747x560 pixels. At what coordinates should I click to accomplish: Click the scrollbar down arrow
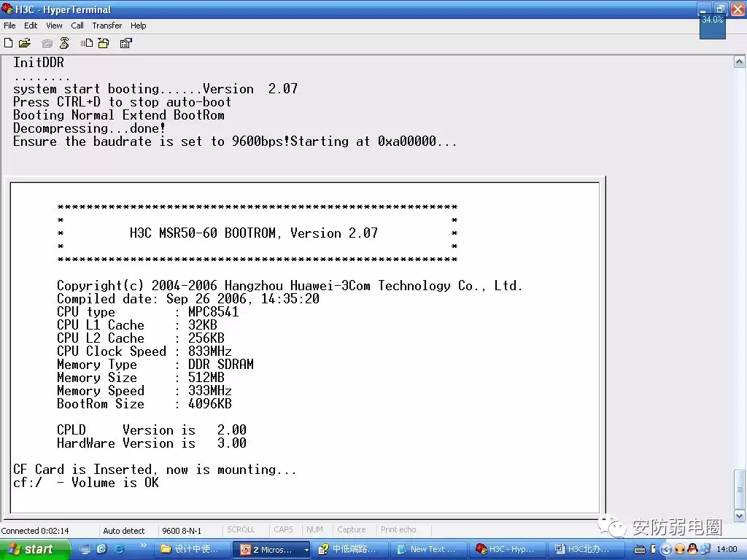click(x=740, y=517)
